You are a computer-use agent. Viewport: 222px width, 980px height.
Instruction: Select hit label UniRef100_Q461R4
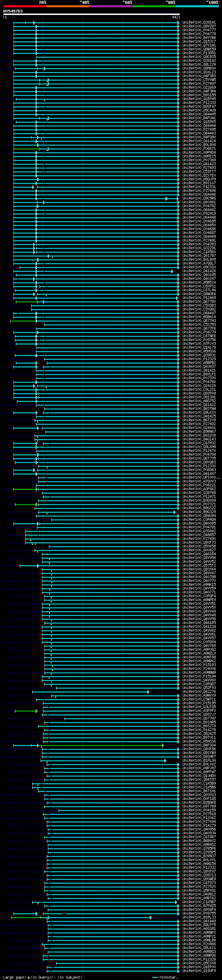pos(199,554)
